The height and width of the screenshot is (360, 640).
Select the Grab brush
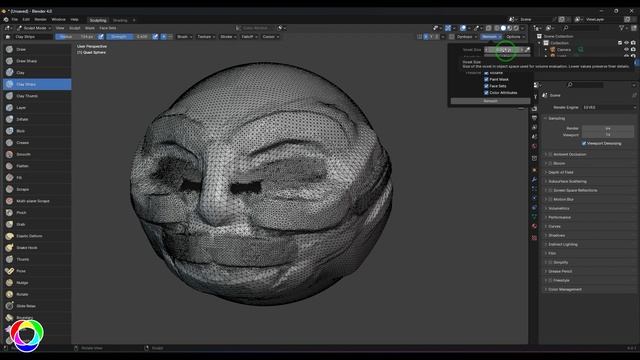click(37, 224)
